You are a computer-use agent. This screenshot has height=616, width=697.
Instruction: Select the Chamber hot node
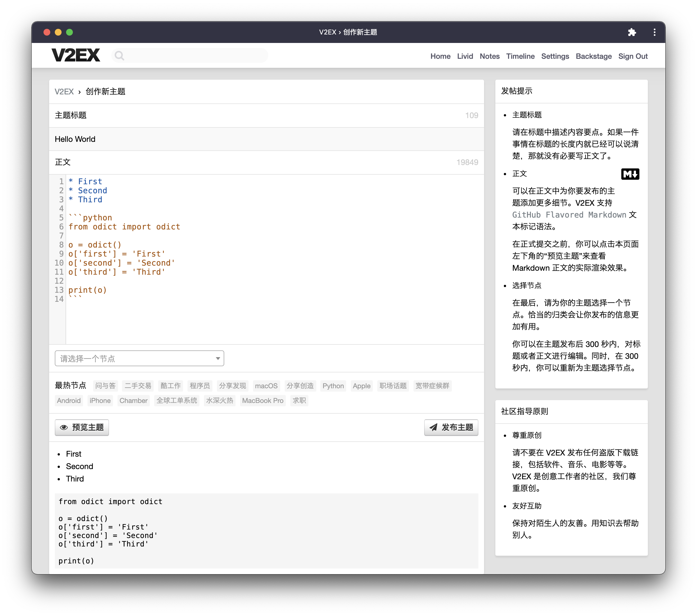pyautogui.click(x=133, y=400)
